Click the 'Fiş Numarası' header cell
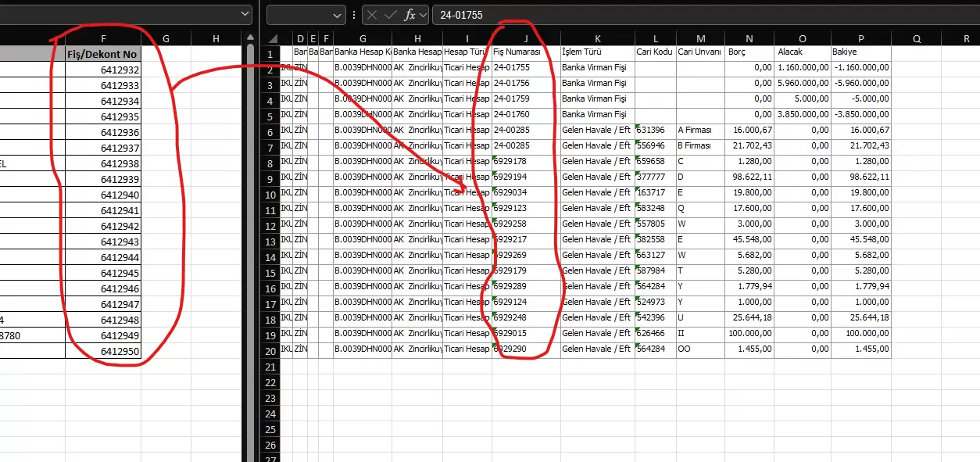Screen dimensions: 980x462 point(526,52)
